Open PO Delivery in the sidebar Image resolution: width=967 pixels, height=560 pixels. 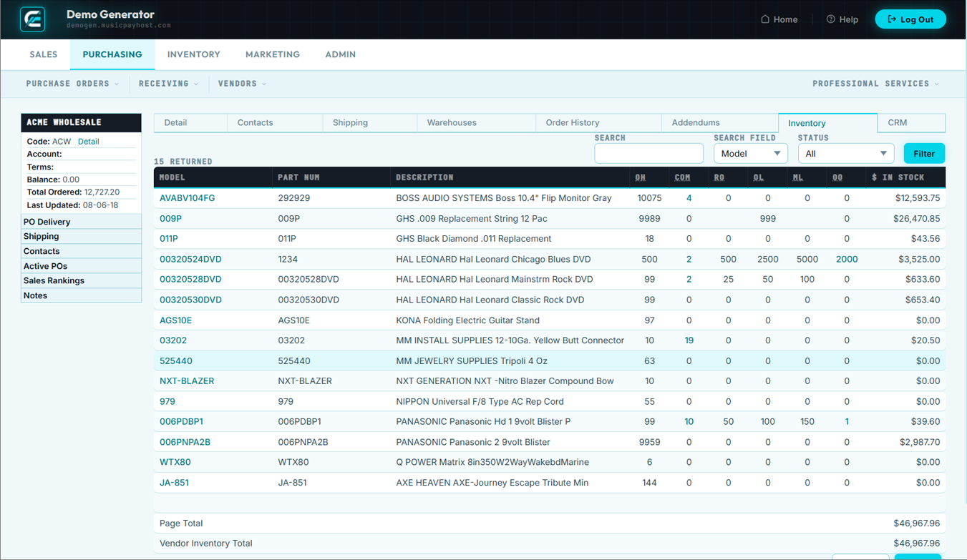82,222
